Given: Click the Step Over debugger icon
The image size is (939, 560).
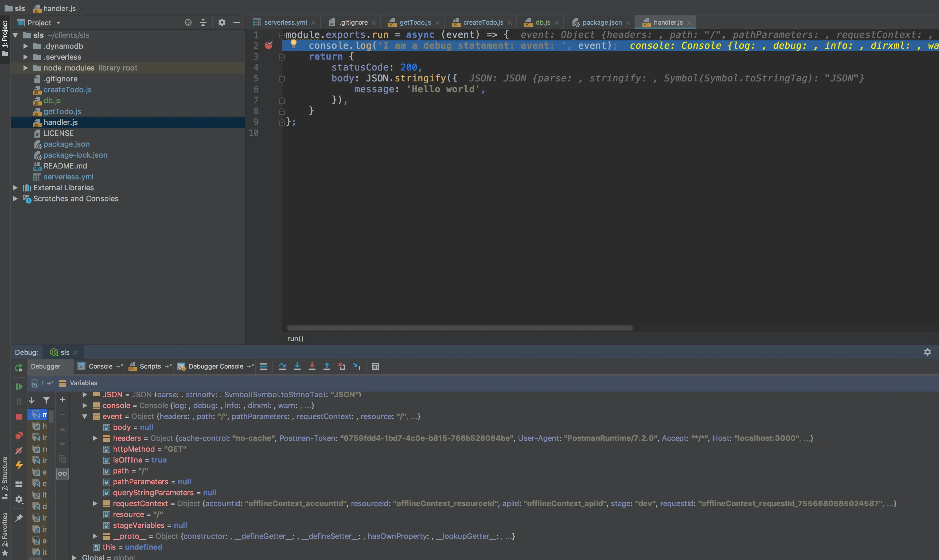Looking at the screenshot, I should 282,367.
